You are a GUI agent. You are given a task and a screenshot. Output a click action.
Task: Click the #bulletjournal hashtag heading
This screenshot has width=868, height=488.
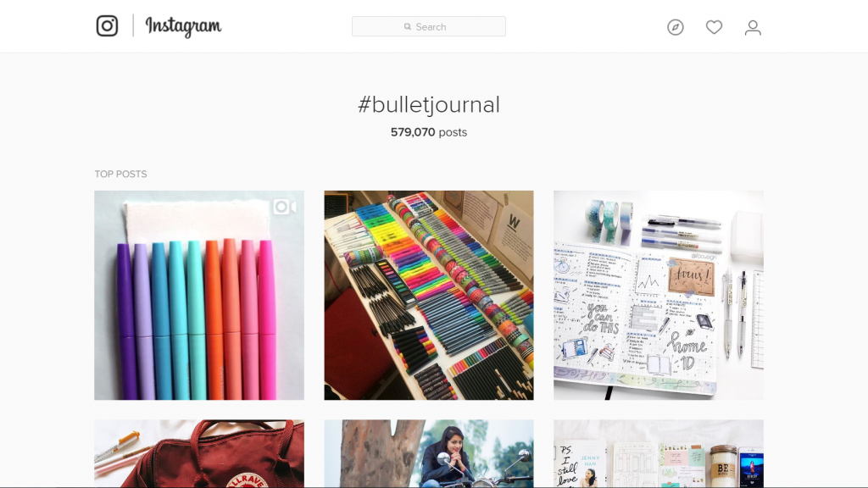[428, 104]
